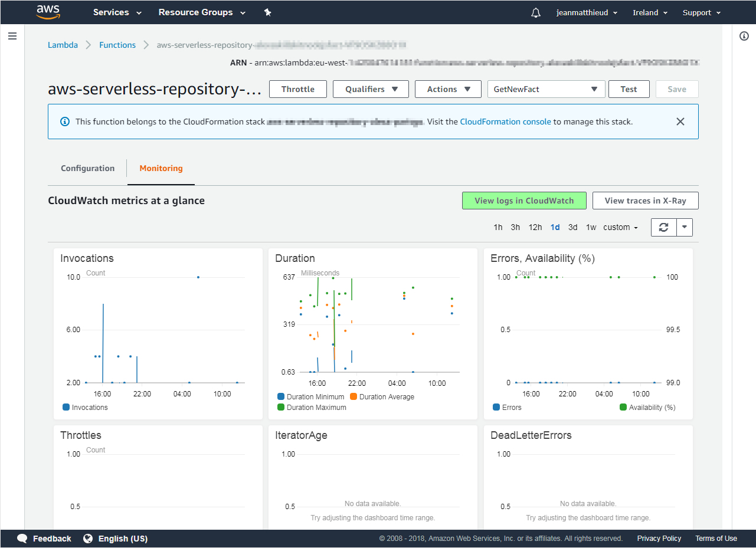Select the 1w time range
Screen dimensions: 756x548
pyautogui.click(x=591, y=227)
